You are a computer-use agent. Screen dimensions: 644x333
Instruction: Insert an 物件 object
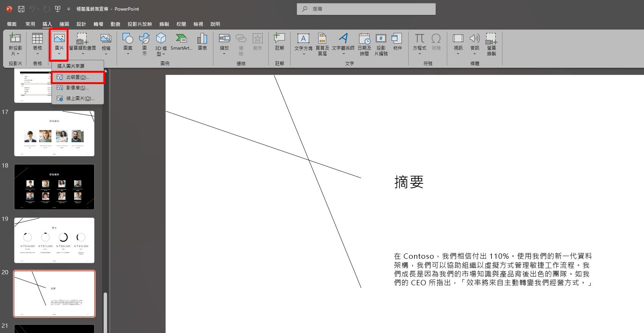(397, 42)
